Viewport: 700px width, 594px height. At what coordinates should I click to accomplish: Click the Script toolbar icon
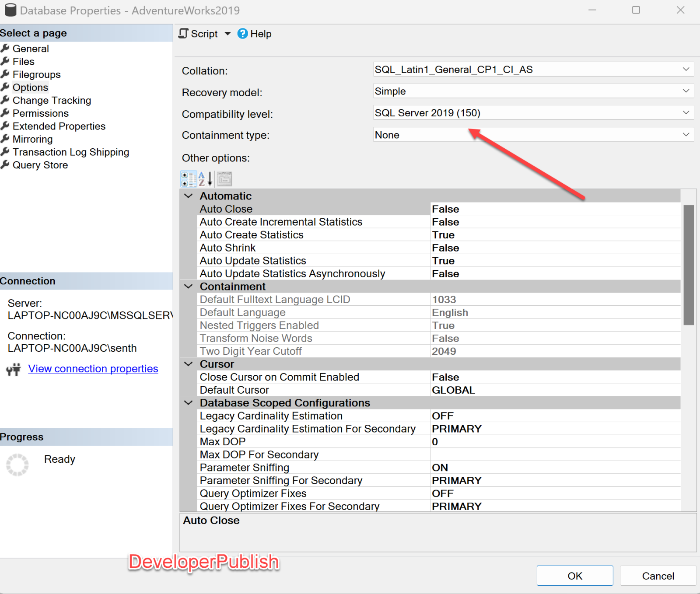183,34
